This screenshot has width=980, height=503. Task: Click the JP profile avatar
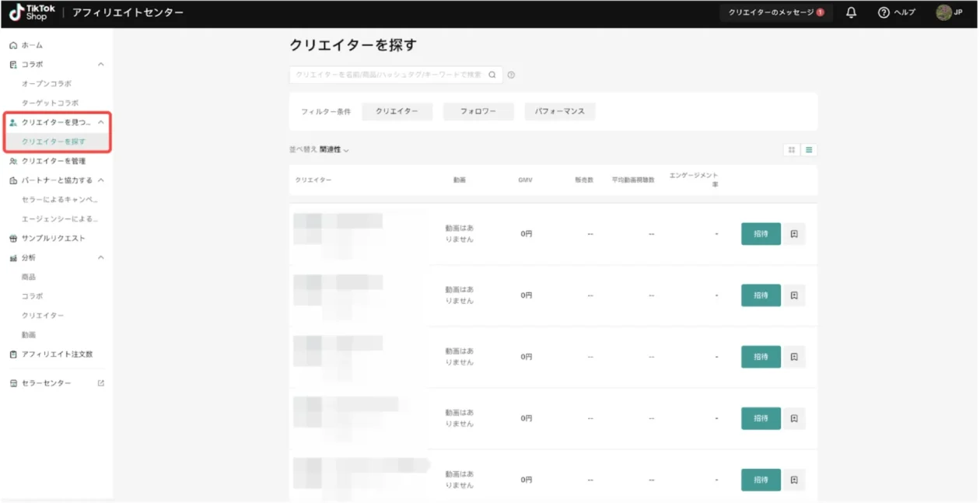[943, 13]
